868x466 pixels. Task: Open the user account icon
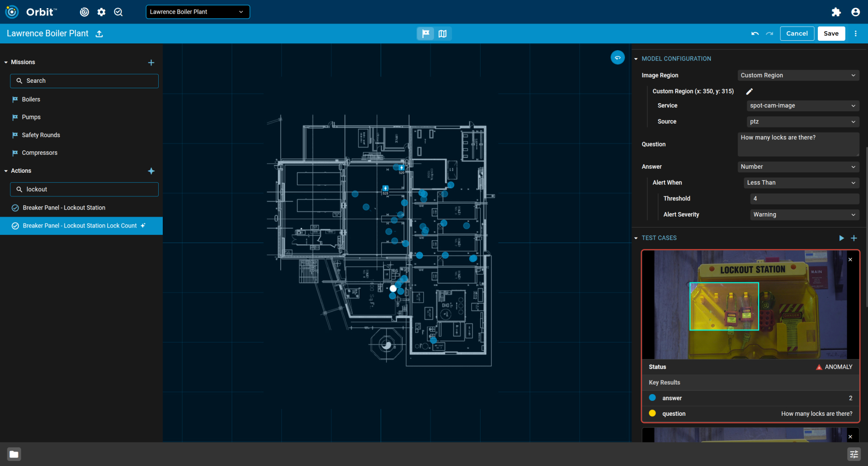coord(855,12)
